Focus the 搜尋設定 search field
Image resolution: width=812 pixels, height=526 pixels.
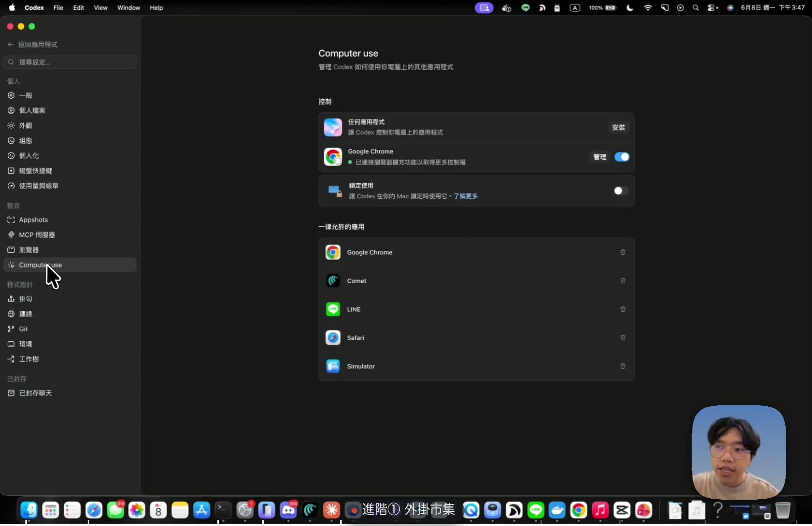pyautogui.click(x=70, y=62)
